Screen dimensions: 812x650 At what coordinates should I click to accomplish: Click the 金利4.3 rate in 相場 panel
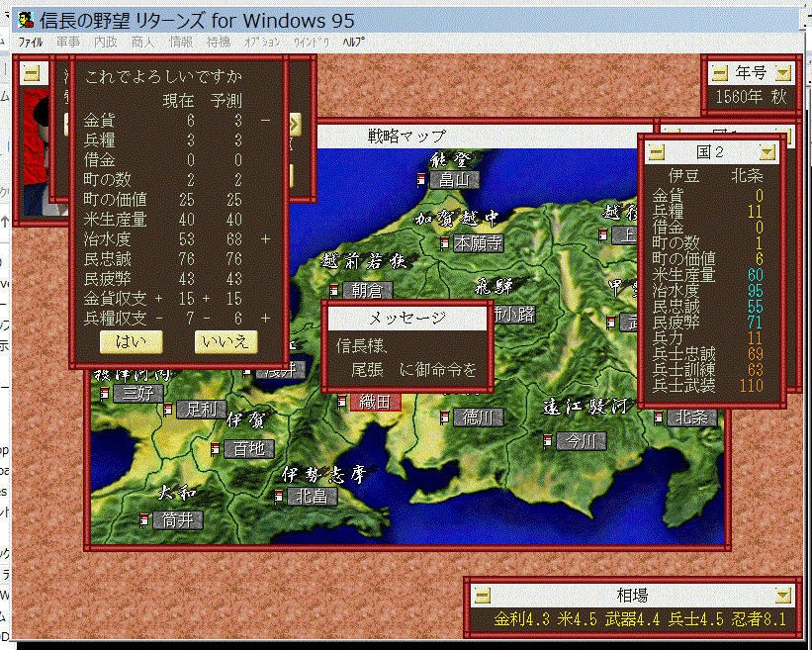[522, 619]
